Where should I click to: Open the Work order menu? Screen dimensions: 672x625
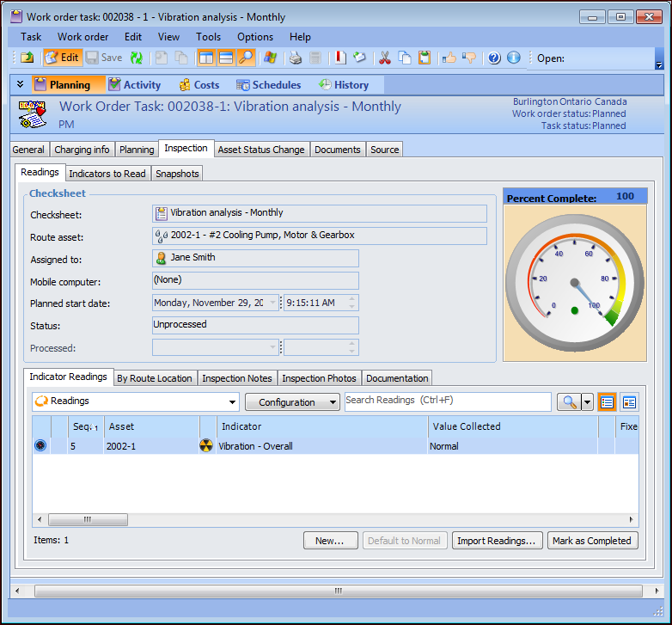click(x=82, y=37)
